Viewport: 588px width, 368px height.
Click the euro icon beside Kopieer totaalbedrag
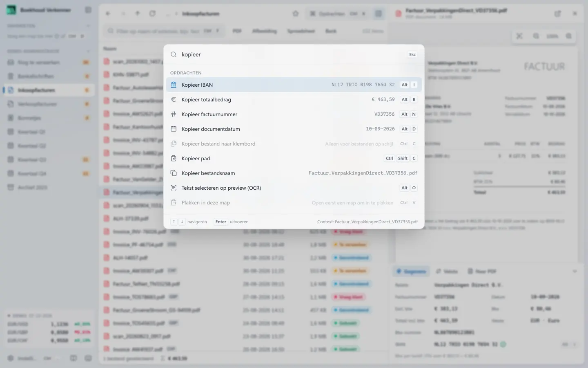[x=174, y=99]
